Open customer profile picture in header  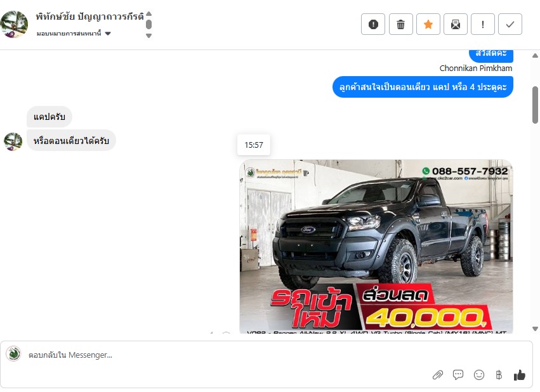click(14, 24)
